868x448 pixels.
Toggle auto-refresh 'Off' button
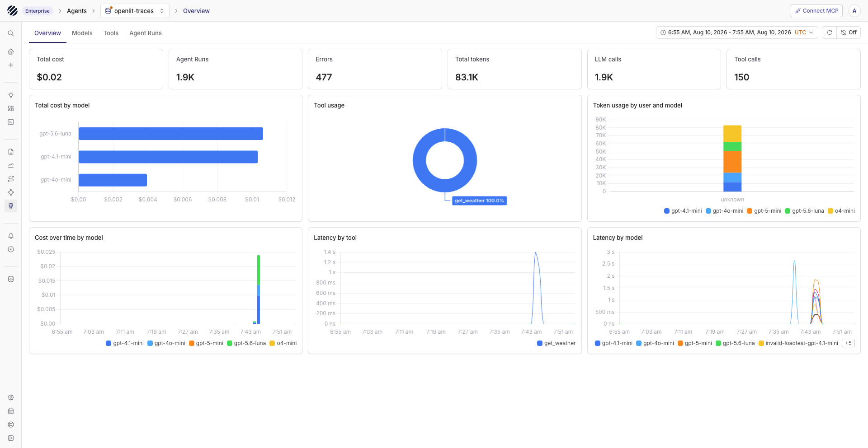[849, 33]
